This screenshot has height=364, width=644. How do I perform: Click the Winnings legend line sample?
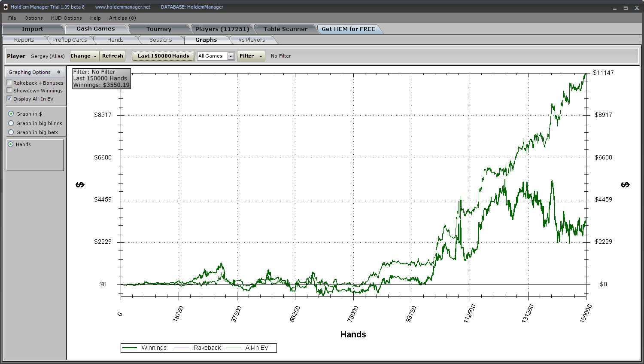(x=130, y=348)
